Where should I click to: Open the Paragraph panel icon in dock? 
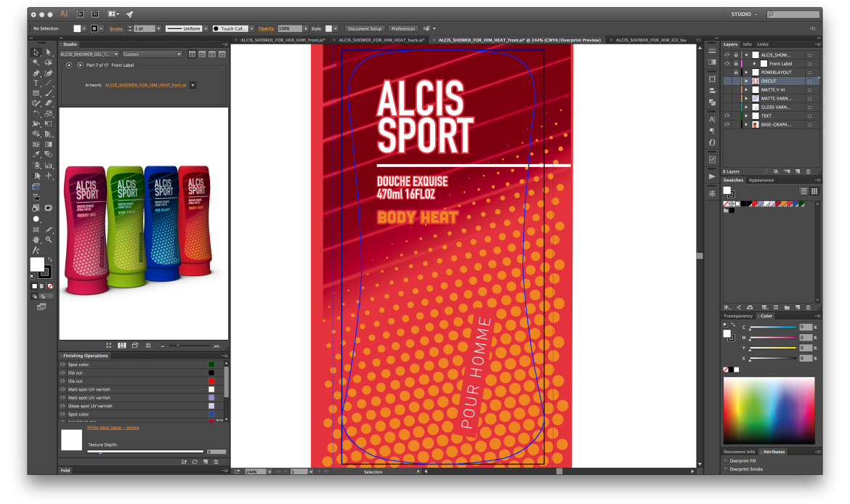(x=712, y=131)
